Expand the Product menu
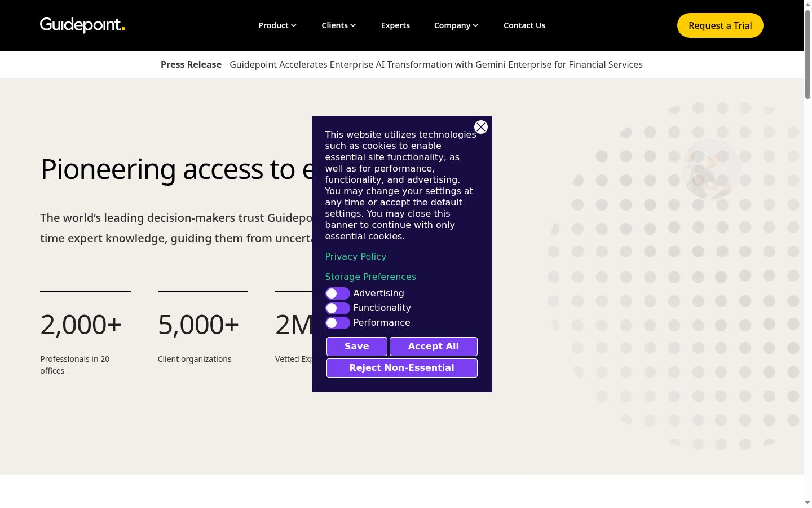This screenshot has height=508, width=812. [277, 25]
